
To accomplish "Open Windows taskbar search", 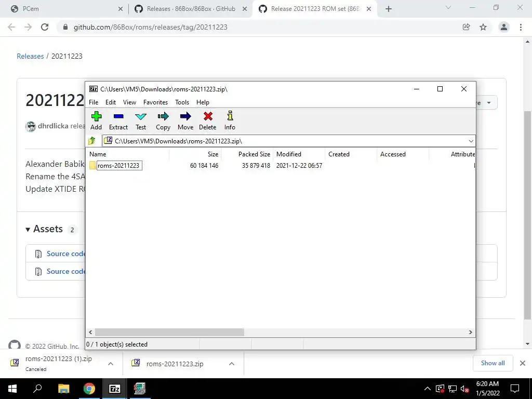I will (x=37, y=389).
